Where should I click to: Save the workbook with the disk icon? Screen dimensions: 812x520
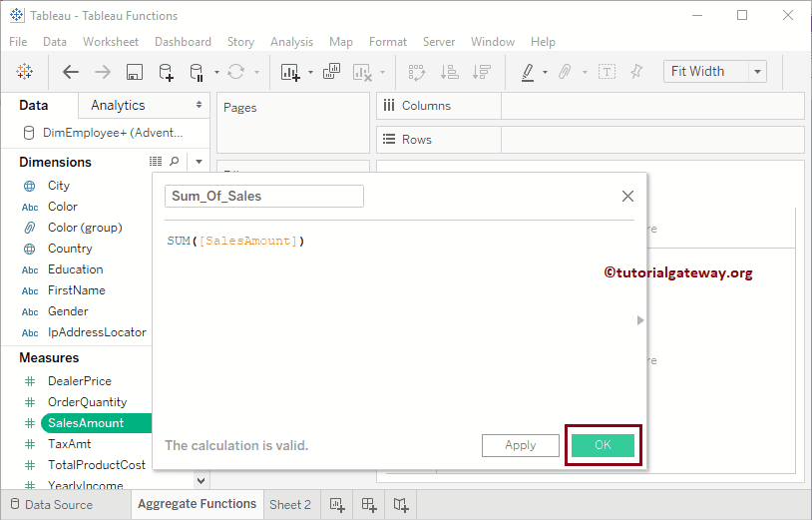134,72
